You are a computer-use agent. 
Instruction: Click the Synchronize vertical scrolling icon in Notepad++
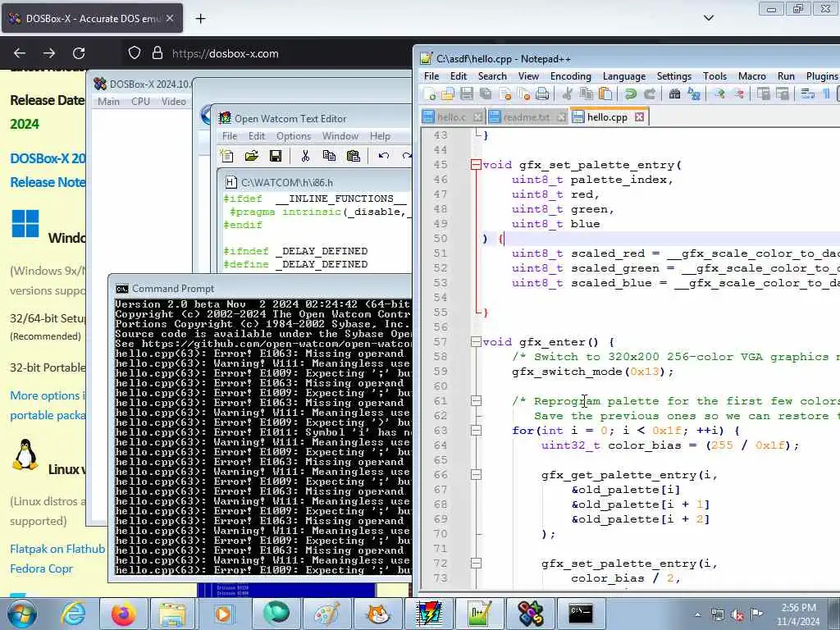[x=763, y=94]
